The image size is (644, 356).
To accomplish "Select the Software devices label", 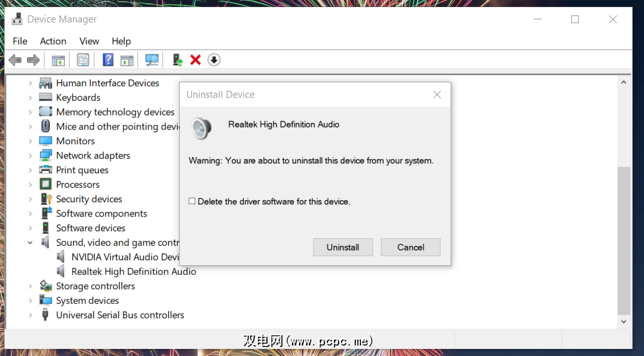I will pyautogui.click(x=90, y=228).
